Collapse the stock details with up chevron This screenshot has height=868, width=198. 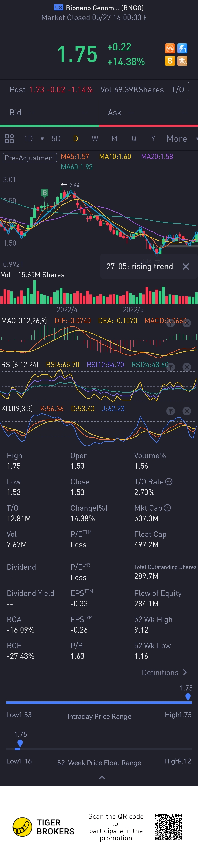click(x=102, y=777)
